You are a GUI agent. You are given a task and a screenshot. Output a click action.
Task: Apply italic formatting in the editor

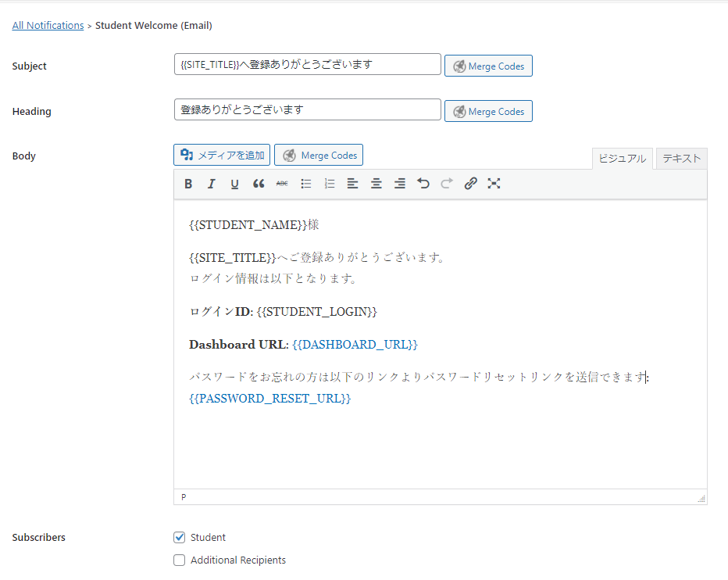(211, 184)
